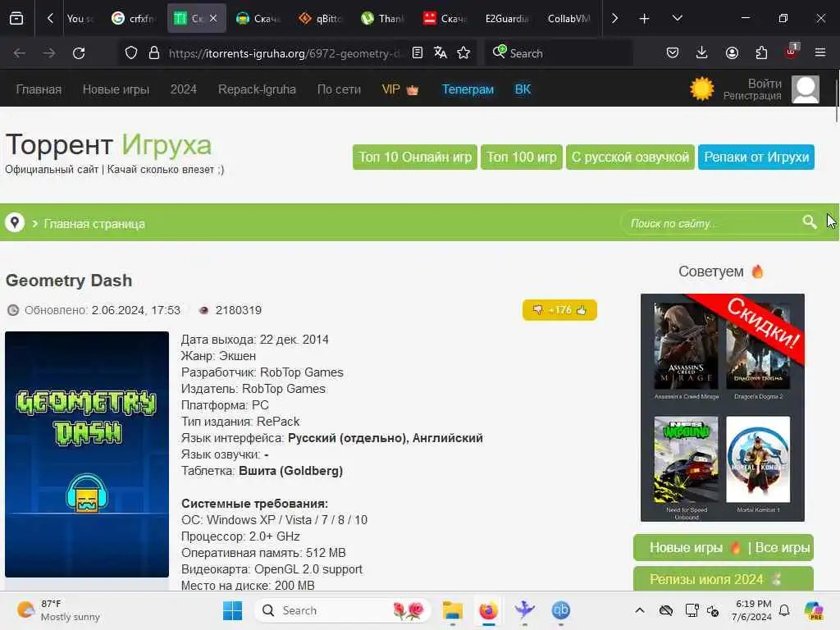The height and width of the screenshot is (630, 840).
Task: Close the active Geometry Dash tab
Action: 213,18
